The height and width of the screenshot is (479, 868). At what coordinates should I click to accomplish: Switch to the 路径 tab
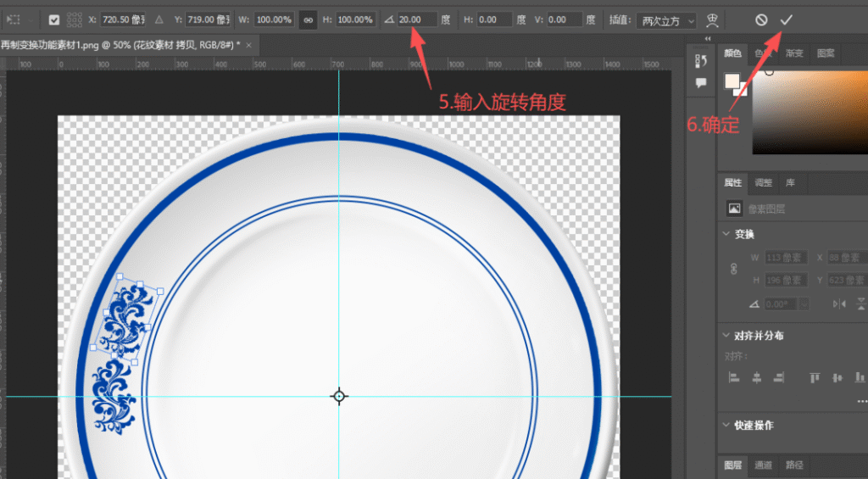click(794, 465)
